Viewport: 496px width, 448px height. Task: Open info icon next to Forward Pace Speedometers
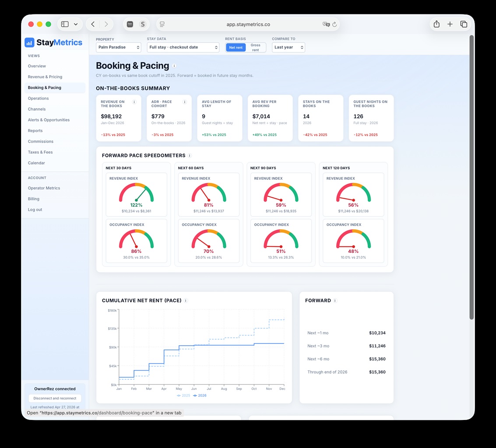coord(190,156)
